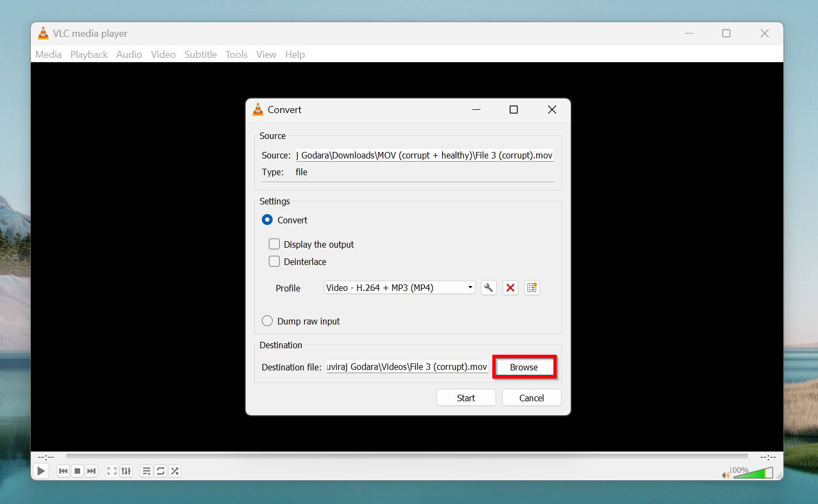Viewport: 818px width, 504px height.
Task: Select the Convert radio option
Action: [267, 220]
